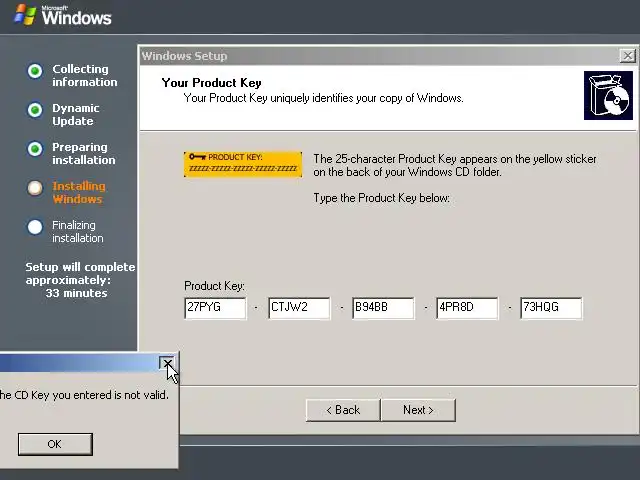Click the Windows CD box icon
The height and width of the screenshot is (480, 640).
(608, 96)
